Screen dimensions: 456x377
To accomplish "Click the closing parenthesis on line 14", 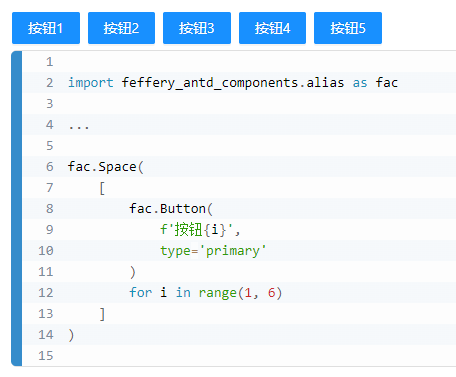I will click(71, 335).
